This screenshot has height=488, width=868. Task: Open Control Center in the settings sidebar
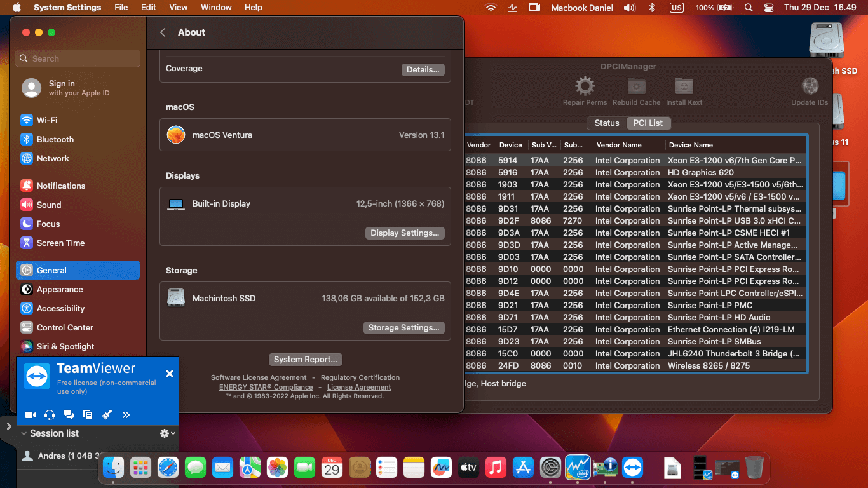[78, 327]
